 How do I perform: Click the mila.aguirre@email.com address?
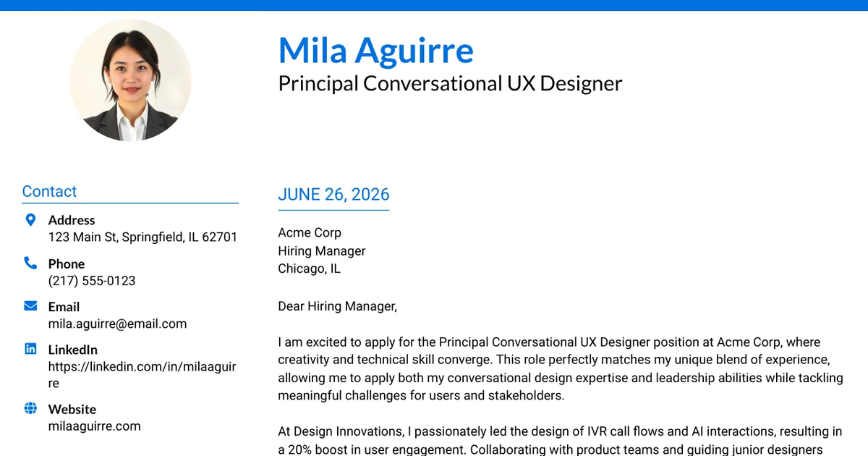[118, 324]
